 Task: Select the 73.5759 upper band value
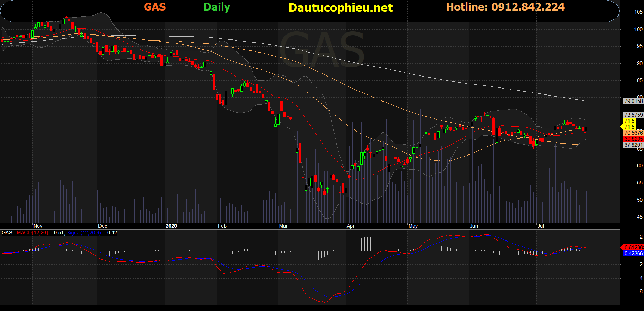[633, 115]
